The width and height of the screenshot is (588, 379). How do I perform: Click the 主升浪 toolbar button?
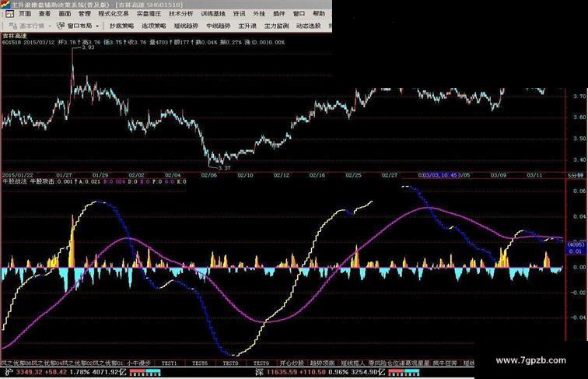point(247,26)
